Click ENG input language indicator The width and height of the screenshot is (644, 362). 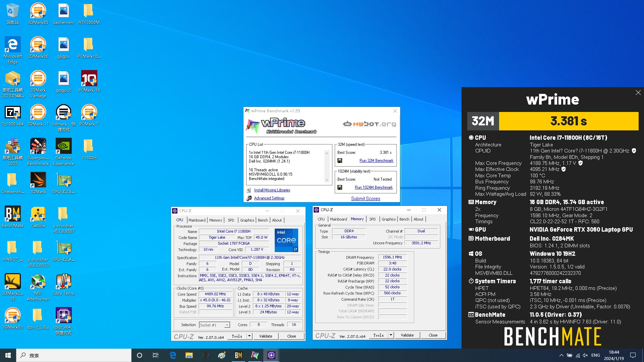click(x=596, y=355)
